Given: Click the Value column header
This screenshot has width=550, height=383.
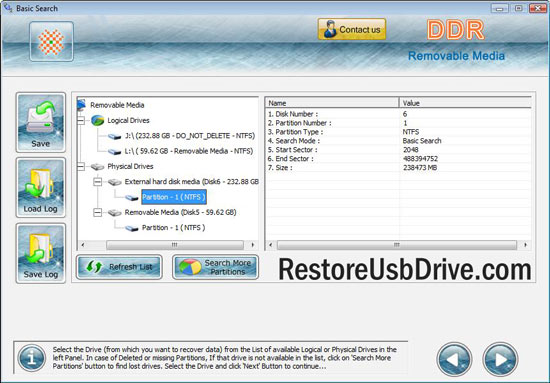Looking at the screenshot, I should [x=465, y=103].
